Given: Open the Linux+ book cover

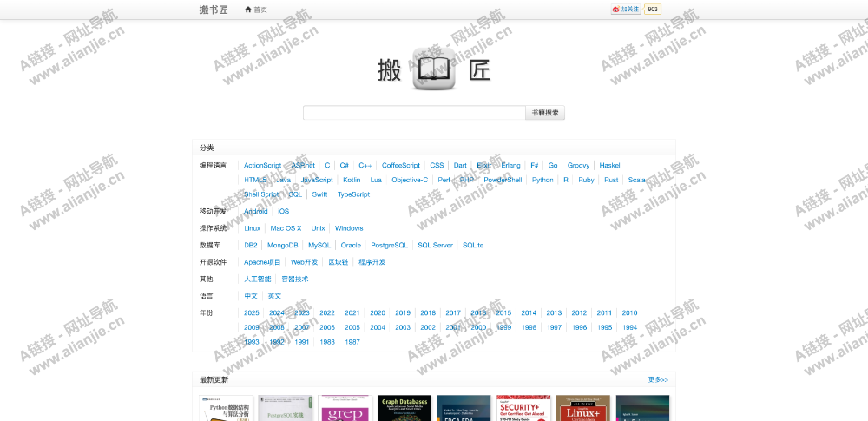Looking at the screenshot, I should [583, 408].
